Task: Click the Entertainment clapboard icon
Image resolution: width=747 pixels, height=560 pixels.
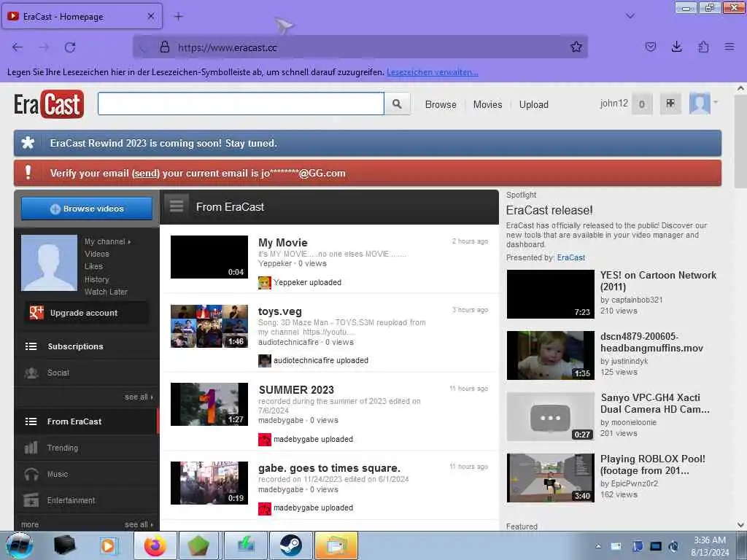Action: 31,500
